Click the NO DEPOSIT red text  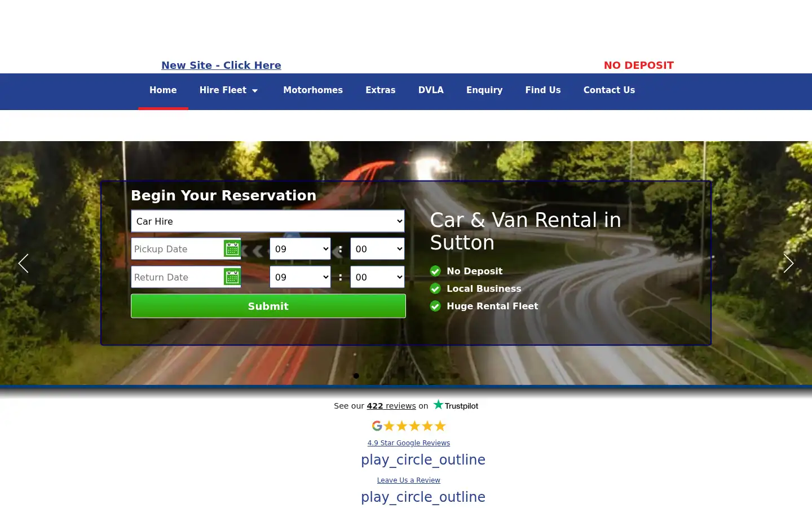(639, 65)
